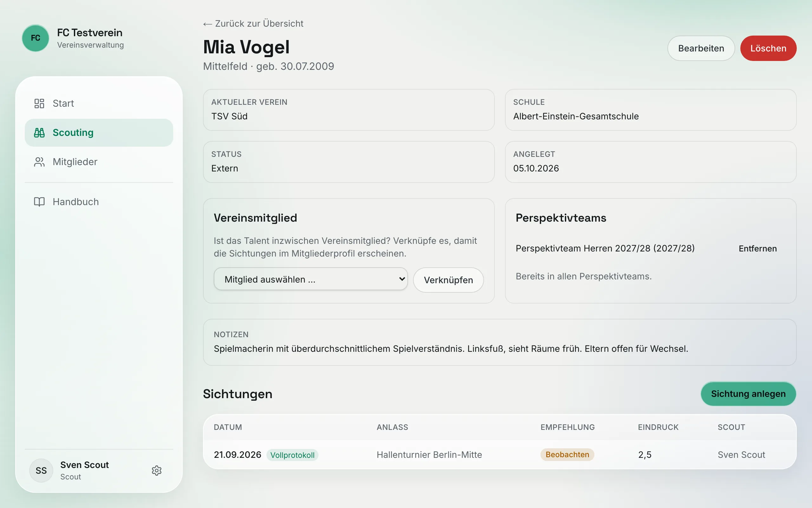Click the Sichtung anlegen button
The image size is (812, 508).
click(x=748, y=394)
